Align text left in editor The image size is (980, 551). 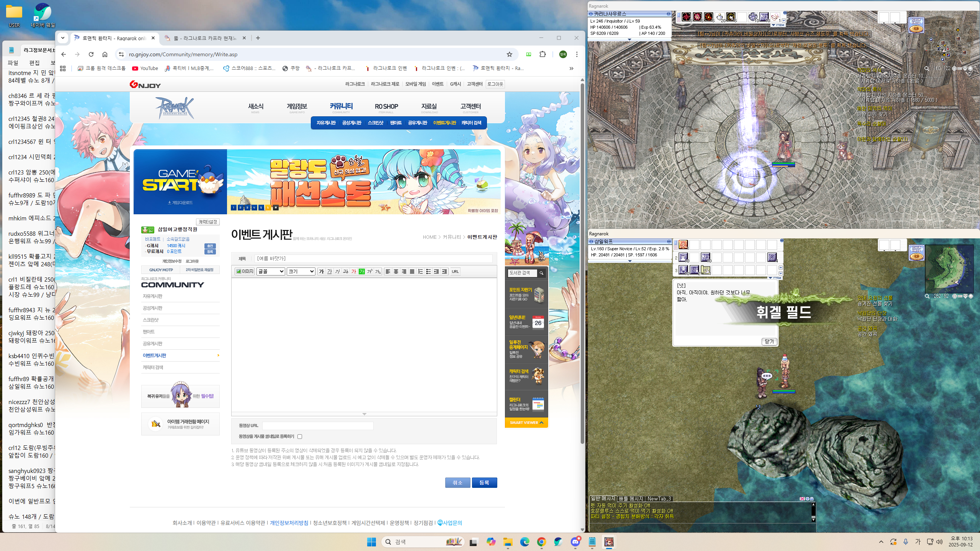click(x=388, y=271)
